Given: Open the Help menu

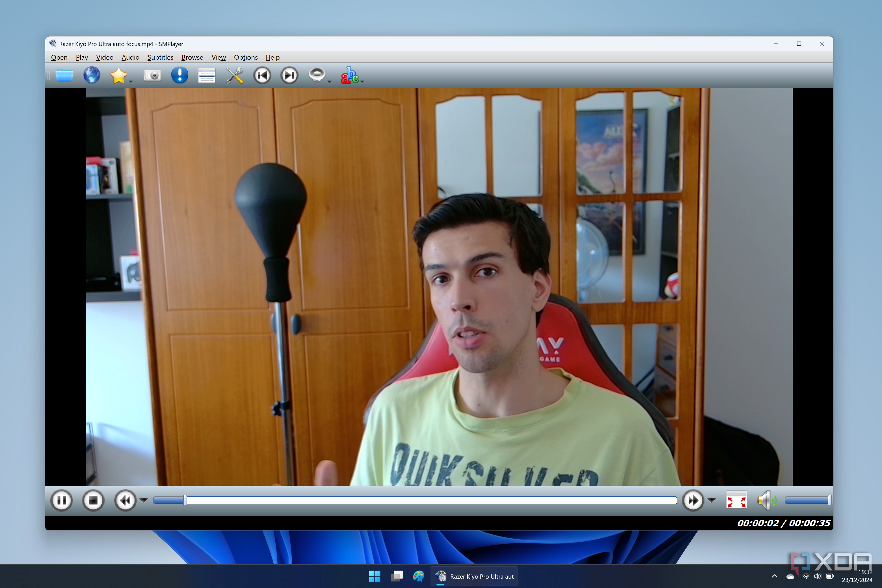Looking at the screenshot, I should click(x=273, y=57).
